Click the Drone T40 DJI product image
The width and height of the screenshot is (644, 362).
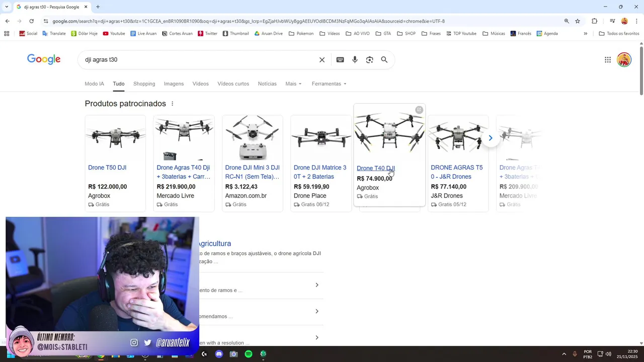pyautogui.click(x=389, y=133)
